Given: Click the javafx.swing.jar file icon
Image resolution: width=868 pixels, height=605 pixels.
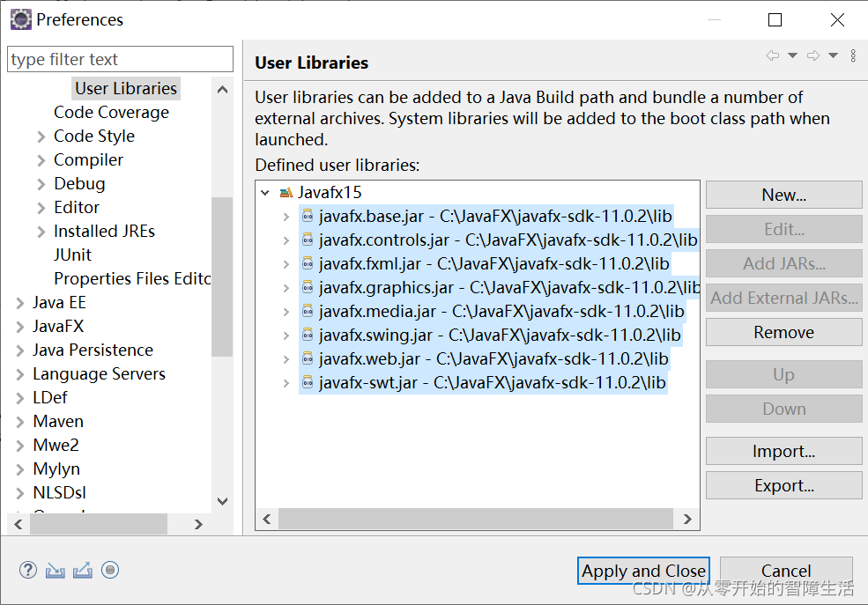Looking at the screenshot, I should (x=308, y=336).
